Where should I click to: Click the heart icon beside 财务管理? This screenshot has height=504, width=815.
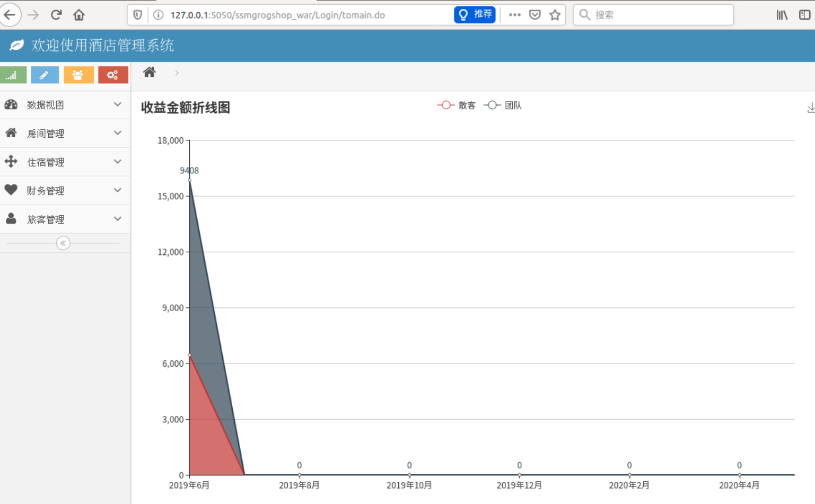11,190
